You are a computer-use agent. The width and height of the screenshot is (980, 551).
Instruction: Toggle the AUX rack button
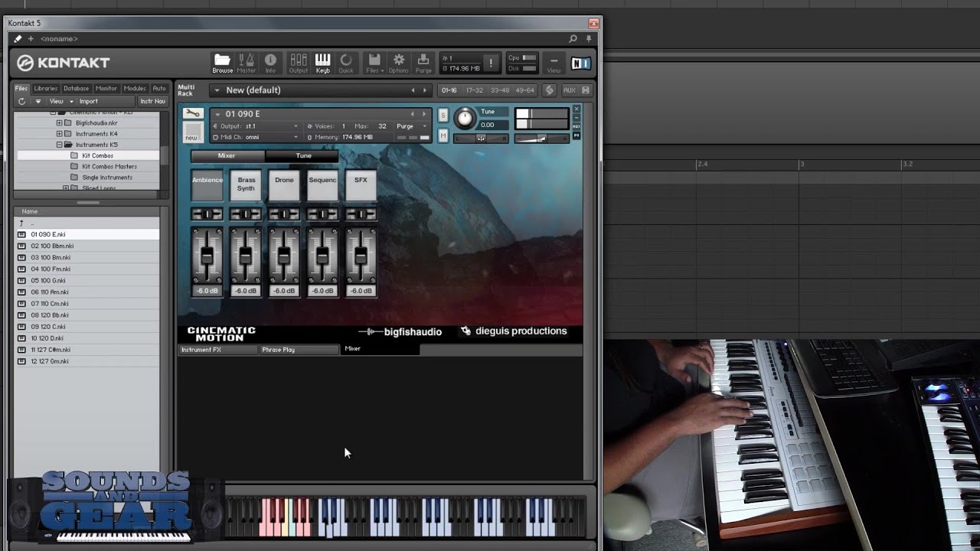pyautogui.click(x=569, y=90)
